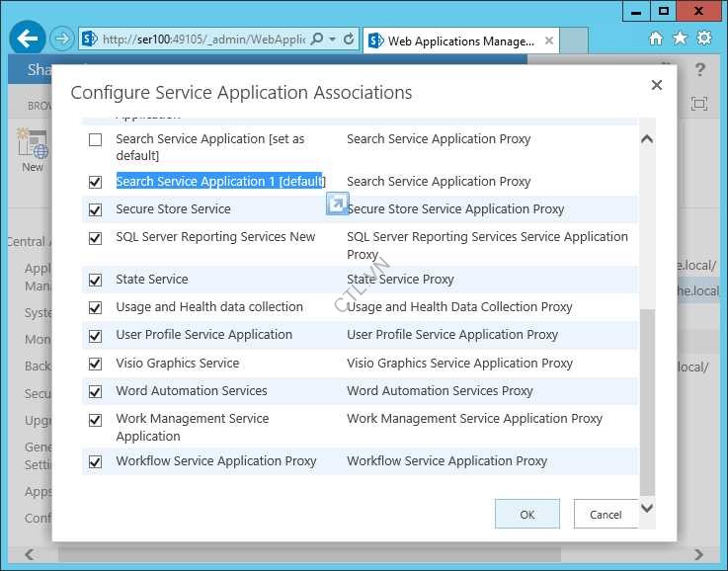Close the Configure Service Application Associations dialog
Screen dimensions: 728x571
tap(657, 85)
